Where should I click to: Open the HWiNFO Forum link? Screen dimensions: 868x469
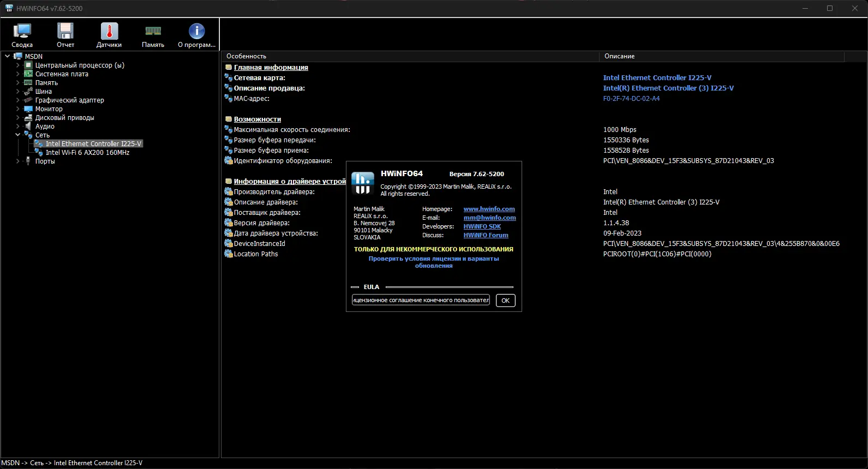tap(486, 235)
